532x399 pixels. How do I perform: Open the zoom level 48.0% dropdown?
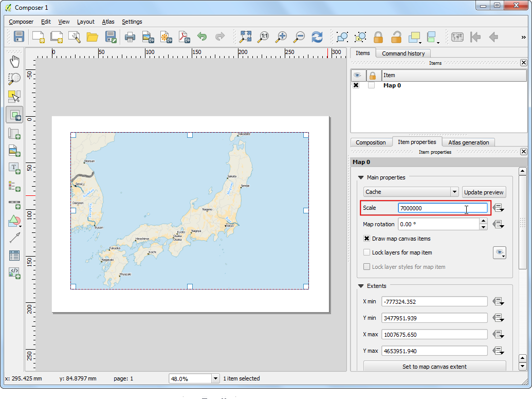pos(215,378)
